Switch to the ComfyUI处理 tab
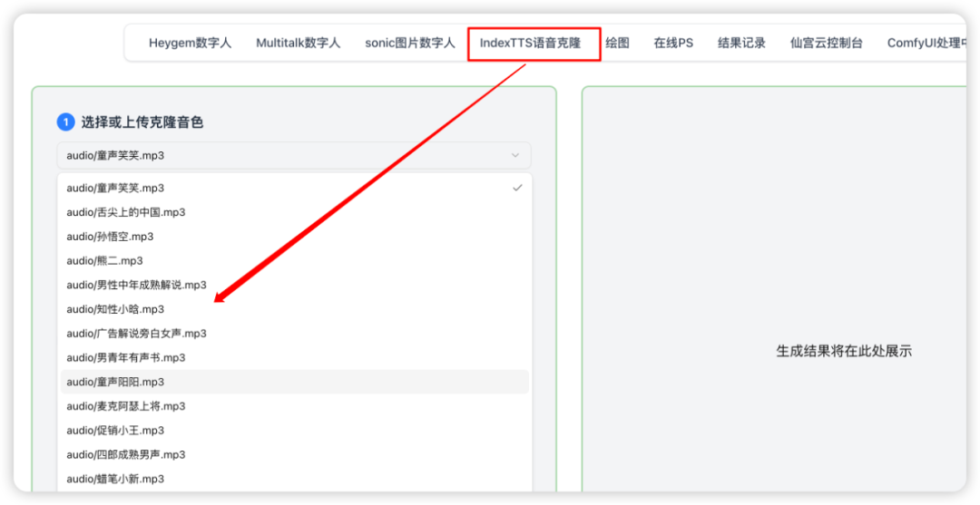This screenshot has width=980, height=505. [926, 44]
